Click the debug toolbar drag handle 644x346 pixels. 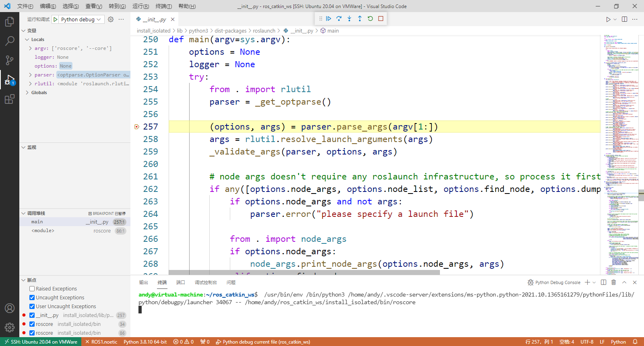[320, 19]
